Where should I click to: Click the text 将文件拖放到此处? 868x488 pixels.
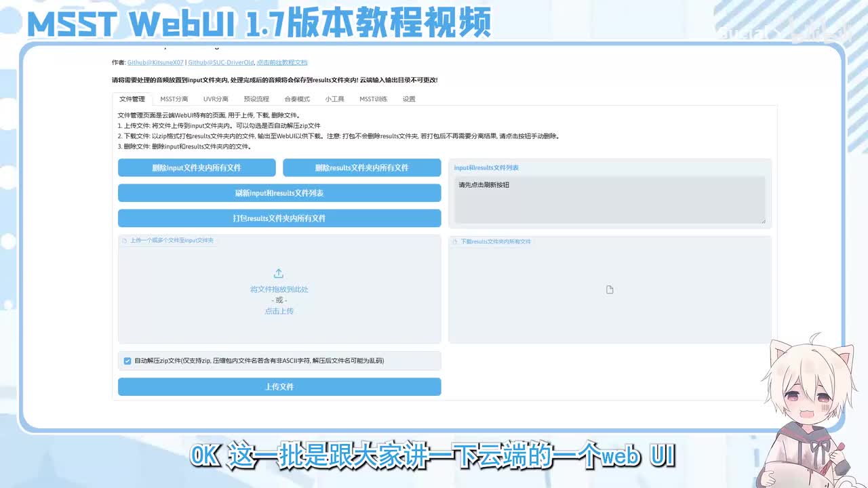[279, 289]
